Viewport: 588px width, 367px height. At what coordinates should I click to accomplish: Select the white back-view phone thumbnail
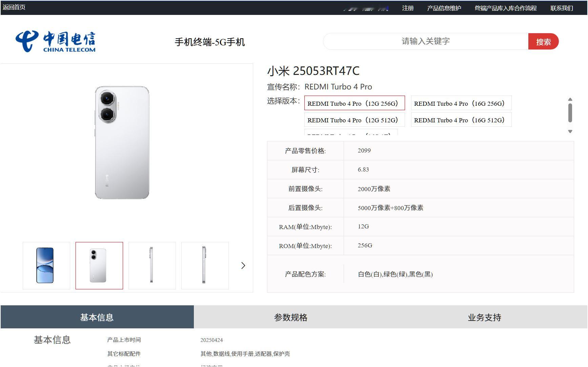99,266
